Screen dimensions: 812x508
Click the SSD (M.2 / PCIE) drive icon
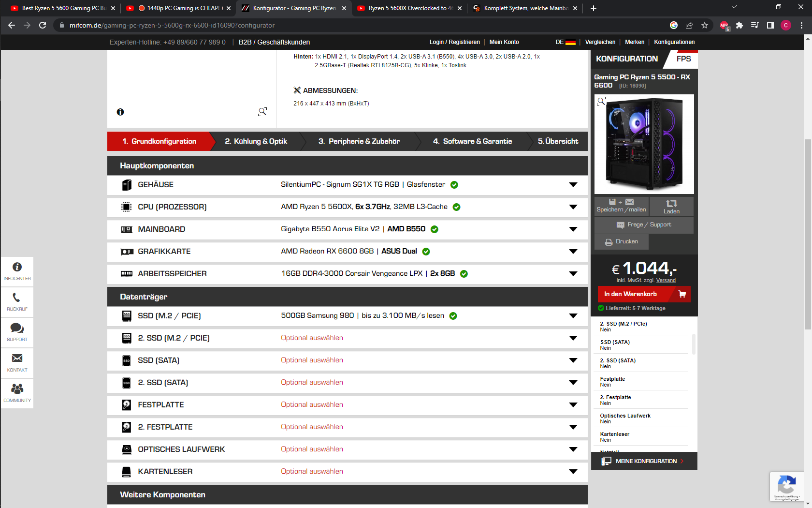[x=127, y=316]
